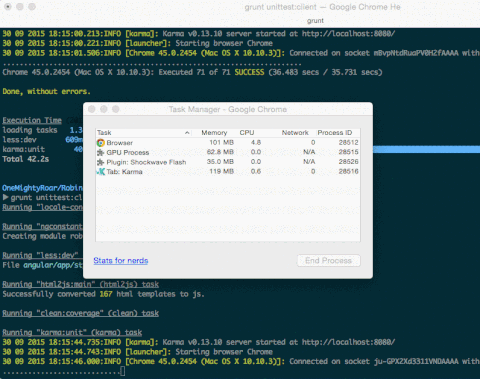Click the Karma icon in Tab: Karma row

click(101, 172)
